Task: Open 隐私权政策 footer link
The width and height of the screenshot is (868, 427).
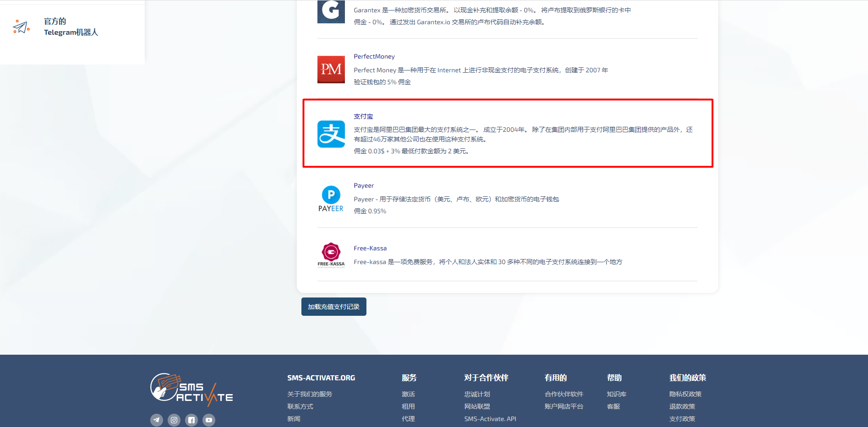Action: click(x=685, y=394)
